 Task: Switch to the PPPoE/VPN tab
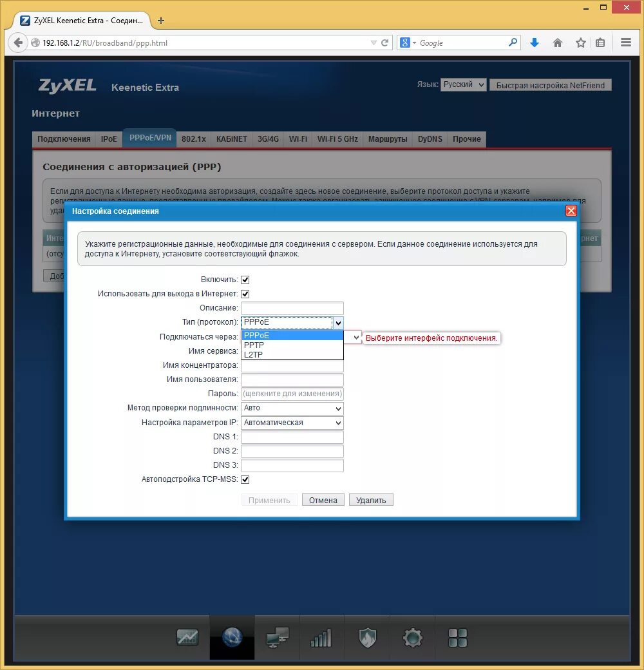tap(150, 138)
